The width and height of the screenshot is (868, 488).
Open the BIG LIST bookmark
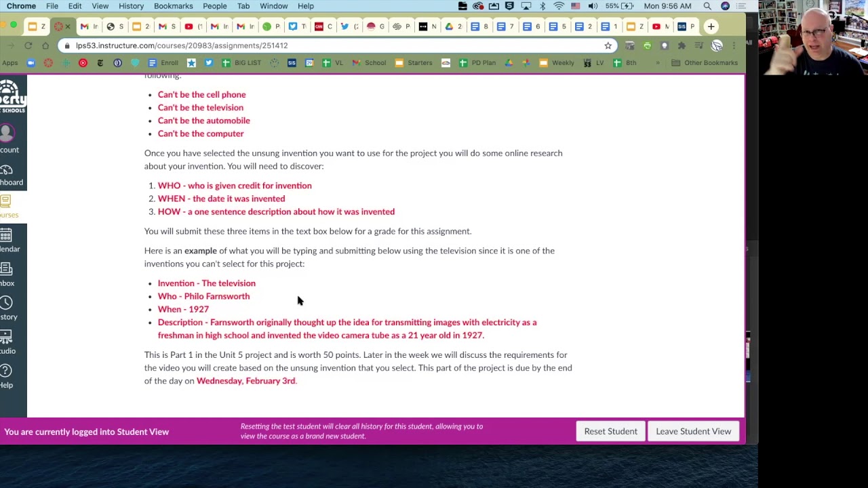click(241, 62)
